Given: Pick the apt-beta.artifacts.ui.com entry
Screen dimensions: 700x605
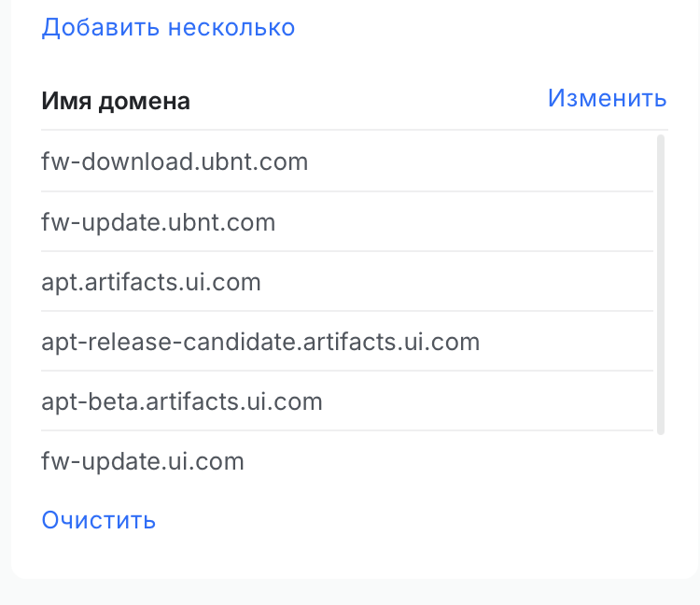Looking at the screenshot, I should tap(182, 401).
